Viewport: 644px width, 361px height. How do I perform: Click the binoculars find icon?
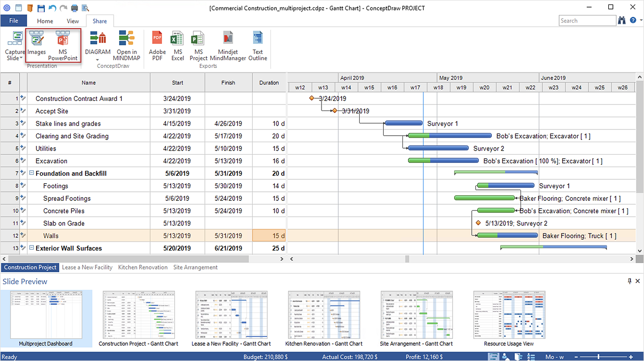(x=622, y=21)
